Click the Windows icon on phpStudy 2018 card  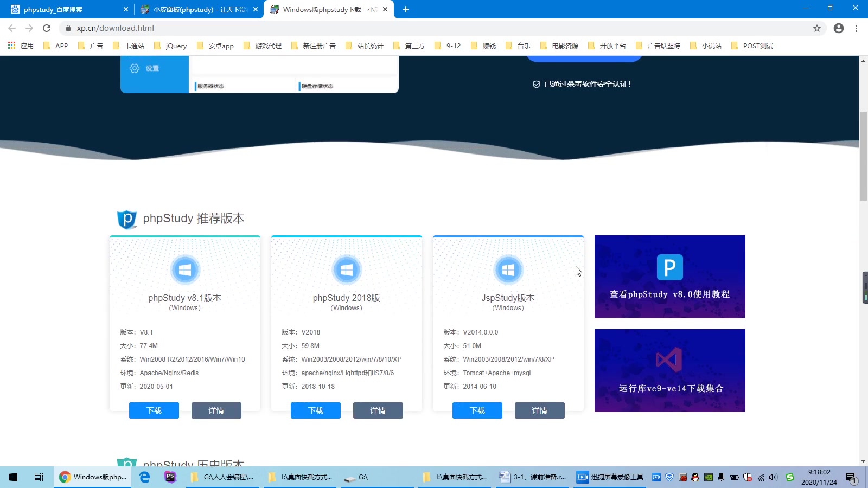[x=347, y=269]
